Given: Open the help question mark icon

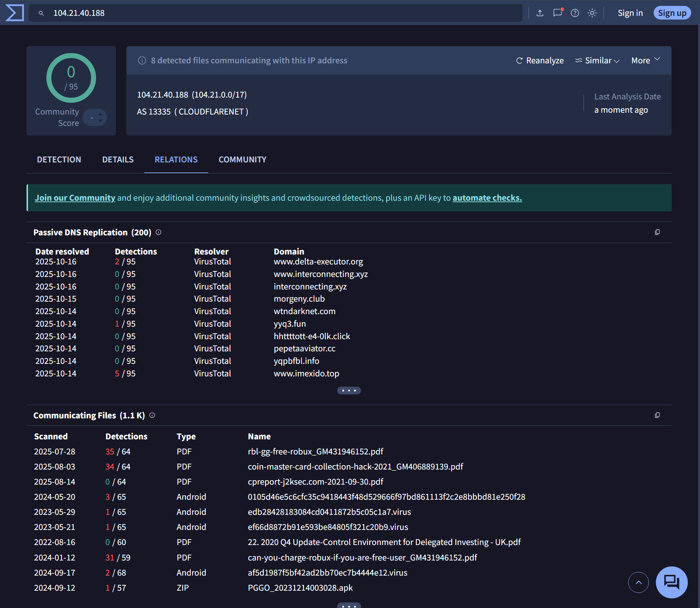Looking at the screenshot, I should [575, 13].
